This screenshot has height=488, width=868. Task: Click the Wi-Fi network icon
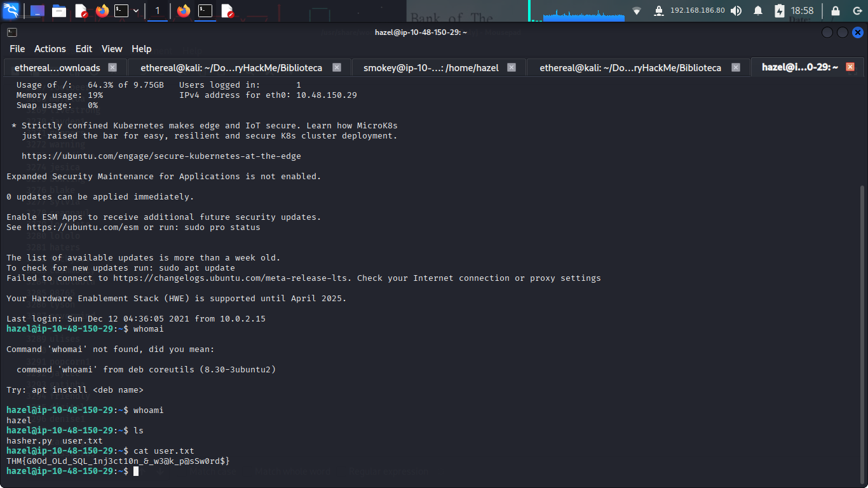coord(637,11)
